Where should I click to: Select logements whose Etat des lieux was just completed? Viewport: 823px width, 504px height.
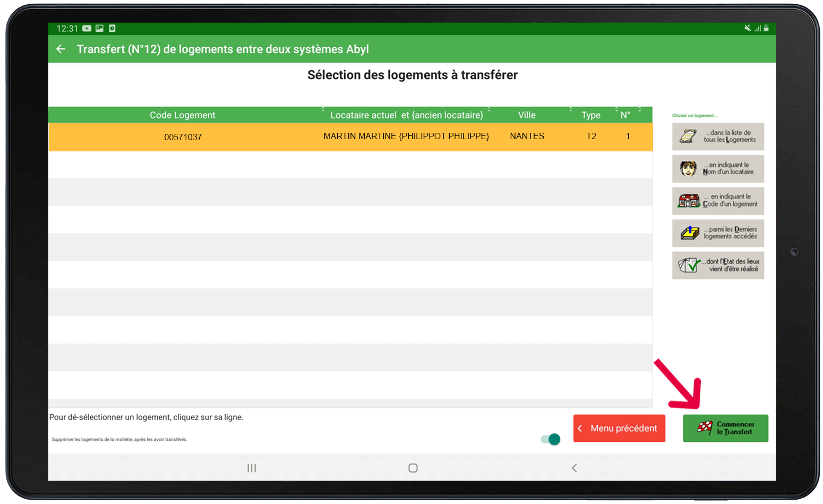coord(718,266)
